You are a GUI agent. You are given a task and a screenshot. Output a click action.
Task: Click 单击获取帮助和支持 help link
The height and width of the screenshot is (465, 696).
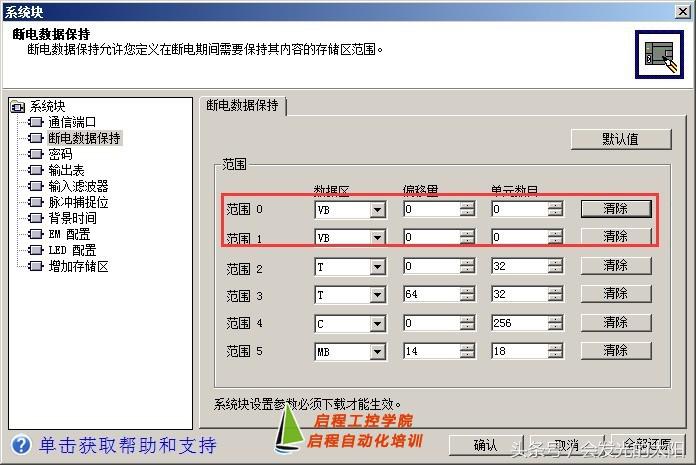coord(127,445)
